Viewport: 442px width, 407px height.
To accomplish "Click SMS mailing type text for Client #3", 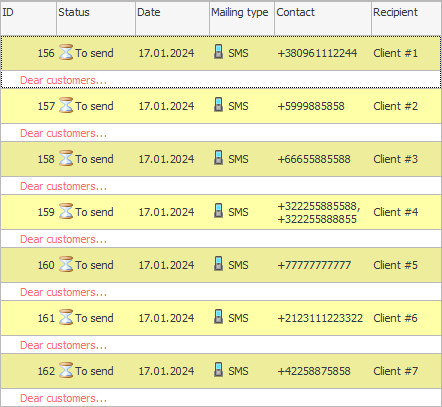I will 238,159.
